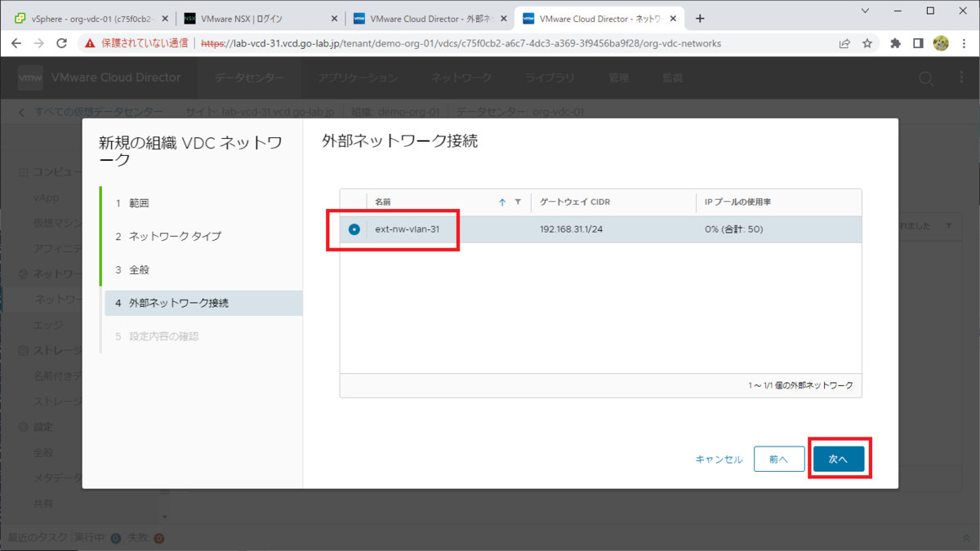Image resolution: width=980 pixels, height=551 pixels.
Task: Click the 保護されていない通信 security warning
Action: (136, 43)
